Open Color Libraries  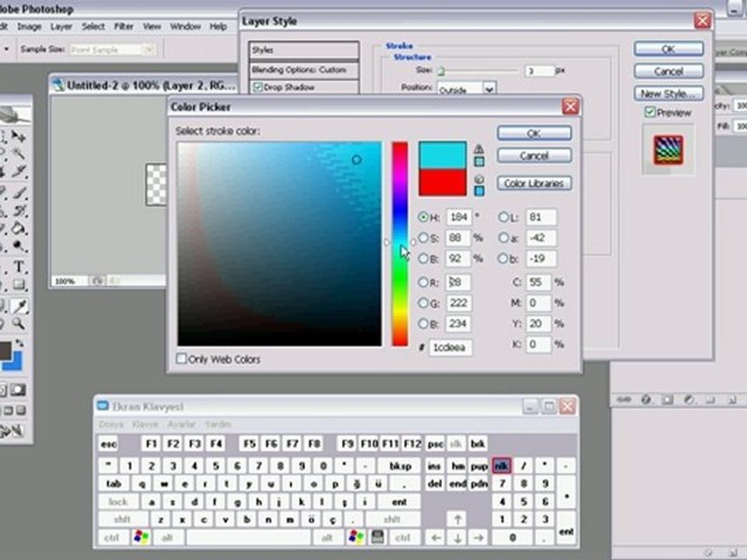coord(534,184)
